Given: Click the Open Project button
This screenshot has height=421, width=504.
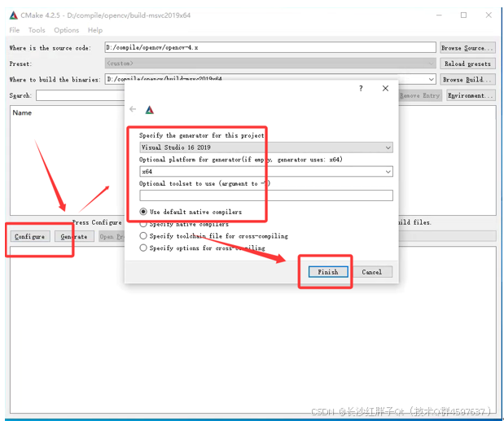Looking at the screenshot, I should pos(112,236).
